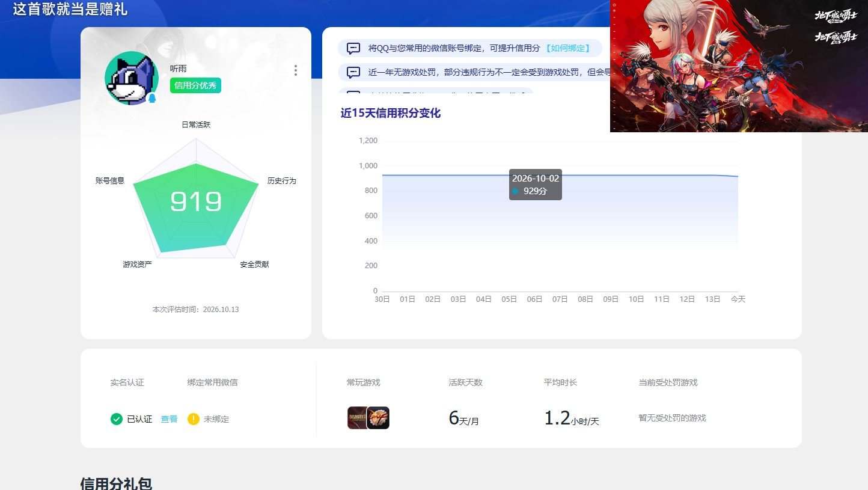Click the yellow warning icon next to 未绑定
The height and width of the screenshot is (490, 868).
pyautogui.click(x=193, y=419)
